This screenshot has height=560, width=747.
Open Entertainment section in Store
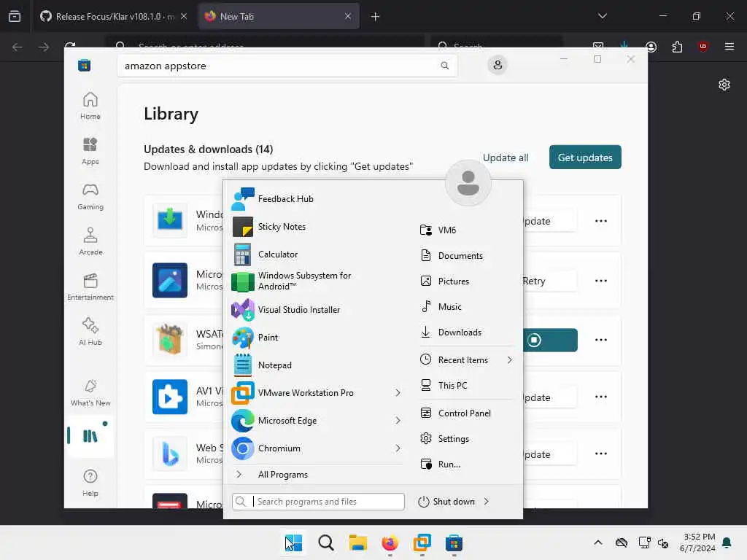(x=90, y=287)
